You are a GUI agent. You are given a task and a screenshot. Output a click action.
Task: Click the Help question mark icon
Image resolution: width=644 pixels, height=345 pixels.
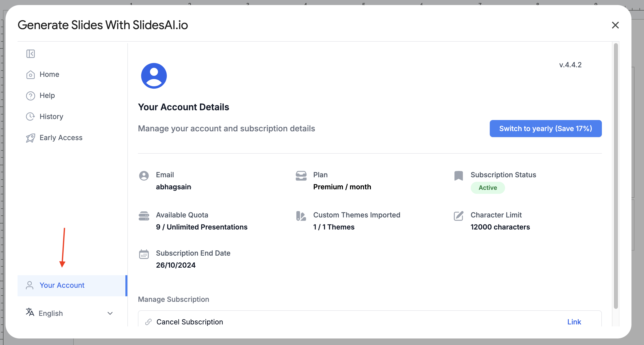(31, 96)
